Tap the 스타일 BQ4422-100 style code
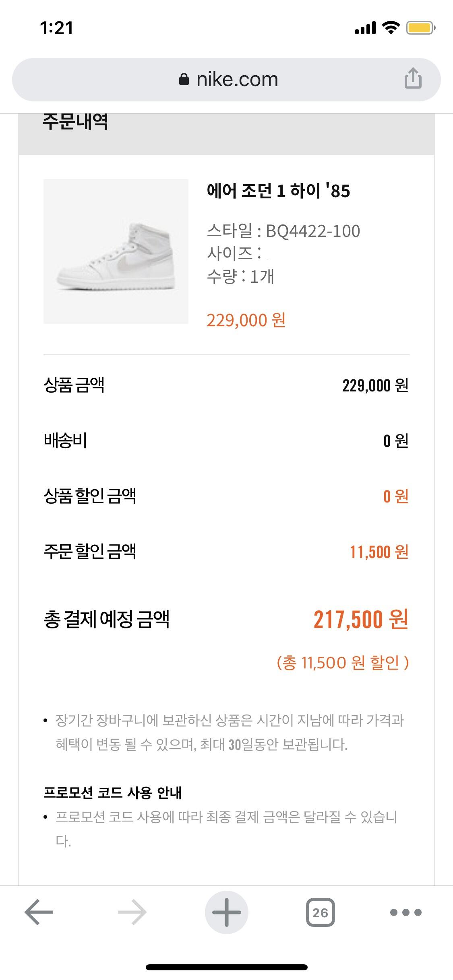The image size is (453, 980). coord(283,231)
